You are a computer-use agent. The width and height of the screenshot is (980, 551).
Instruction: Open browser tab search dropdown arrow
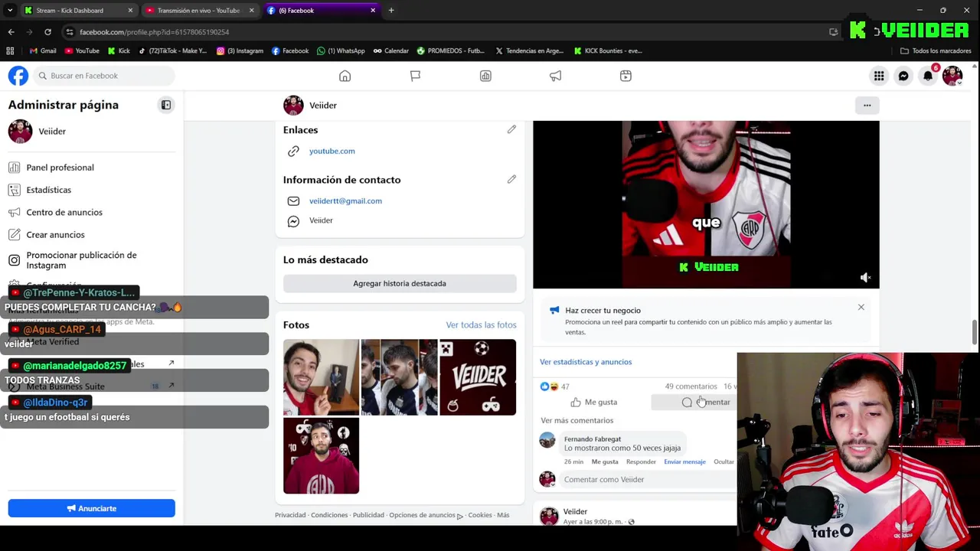coord(10,11)
